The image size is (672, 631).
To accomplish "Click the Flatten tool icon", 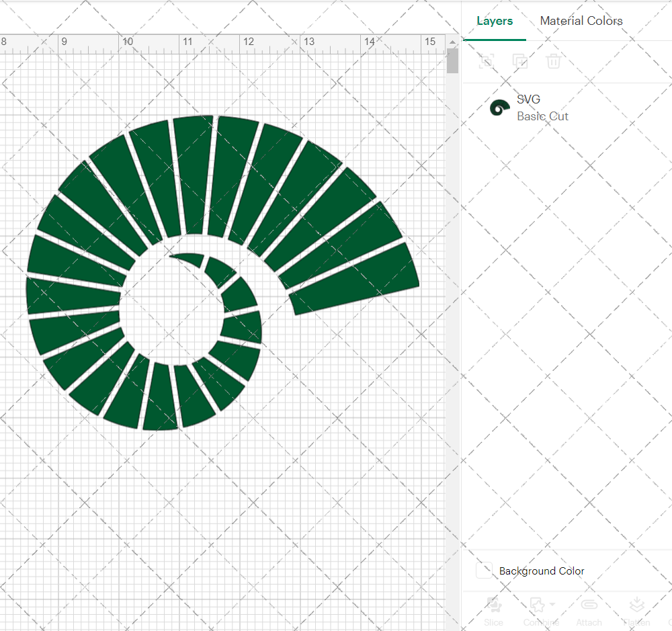I will pos(637,605).
